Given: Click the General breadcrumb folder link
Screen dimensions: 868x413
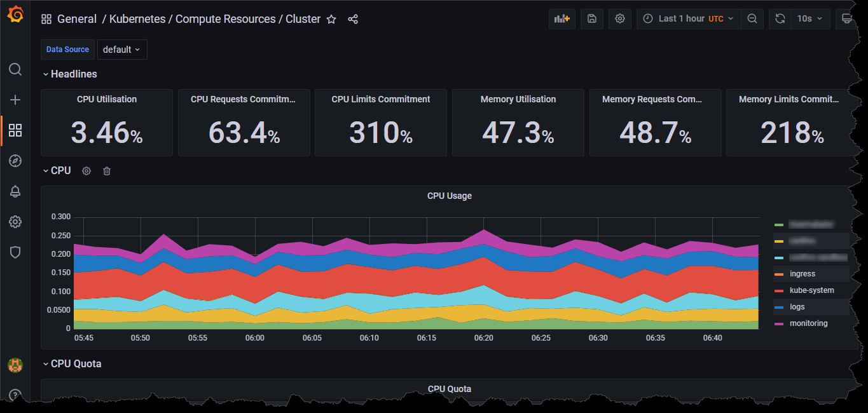Looking at the screenshot, I should [x=77, y=19].
